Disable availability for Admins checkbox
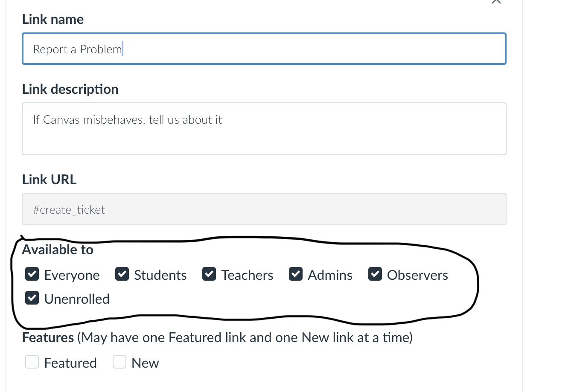 point(296,274)
